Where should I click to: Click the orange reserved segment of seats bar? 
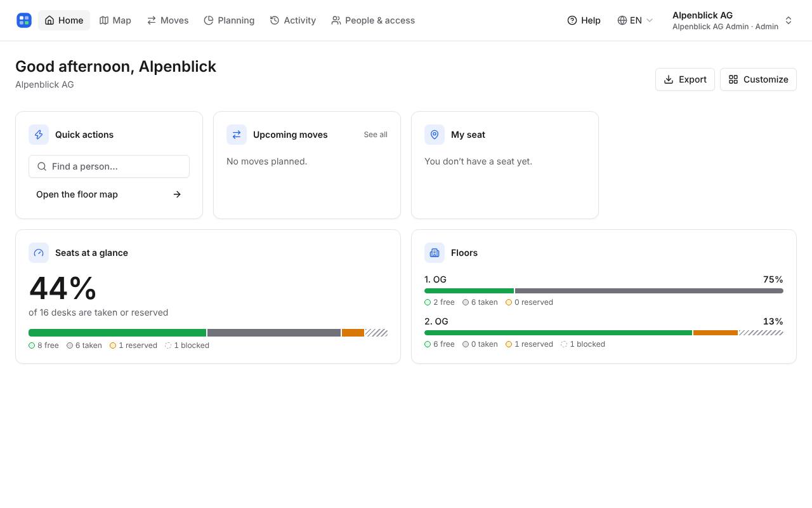click(353, 333)
